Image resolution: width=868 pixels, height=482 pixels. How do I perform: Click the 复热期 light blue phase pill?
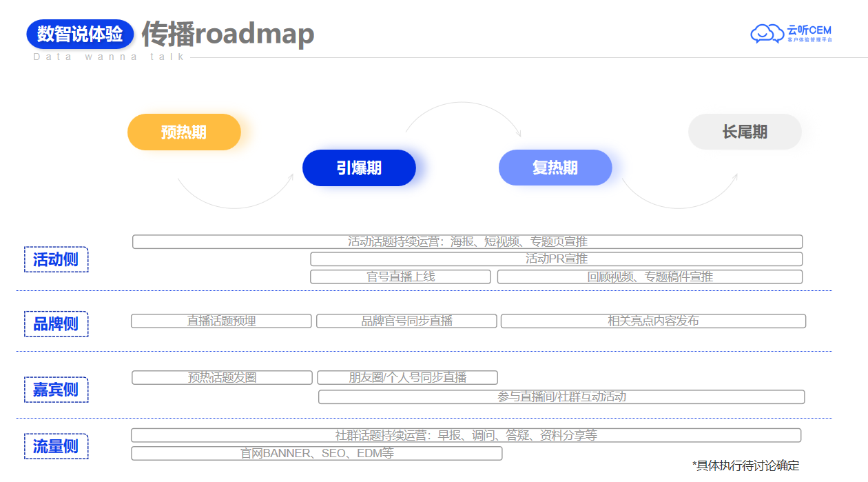555,168
